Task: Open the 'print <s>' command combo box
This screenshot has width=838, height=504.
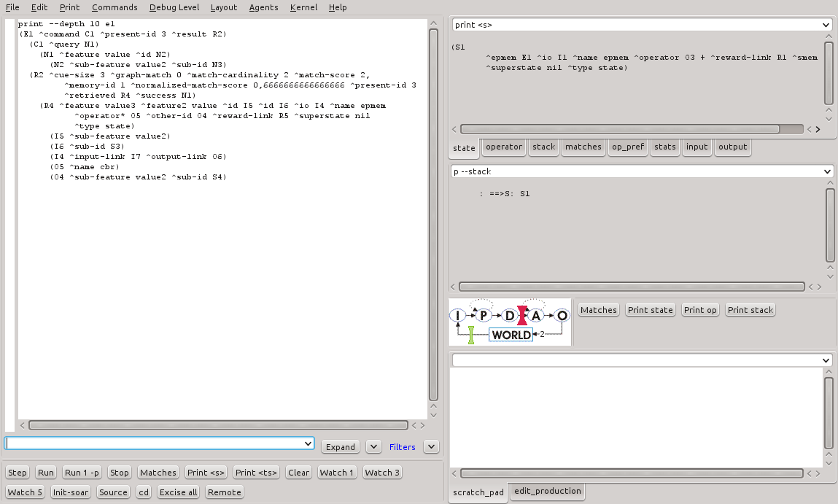Action: (826, 25)
